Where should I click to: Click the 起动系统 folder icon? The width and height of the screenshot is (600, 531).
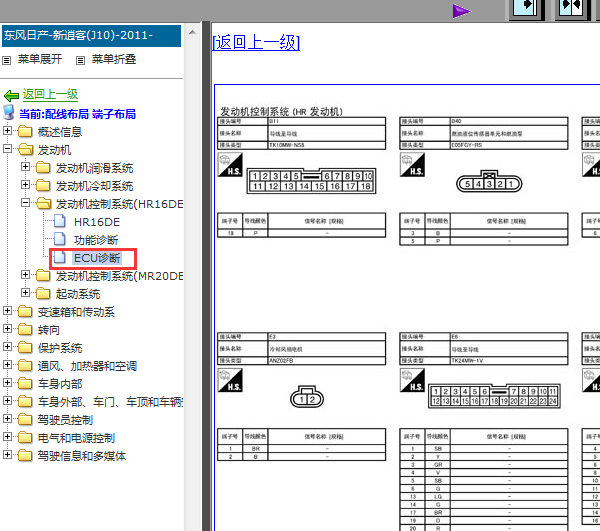click(43, 293)
